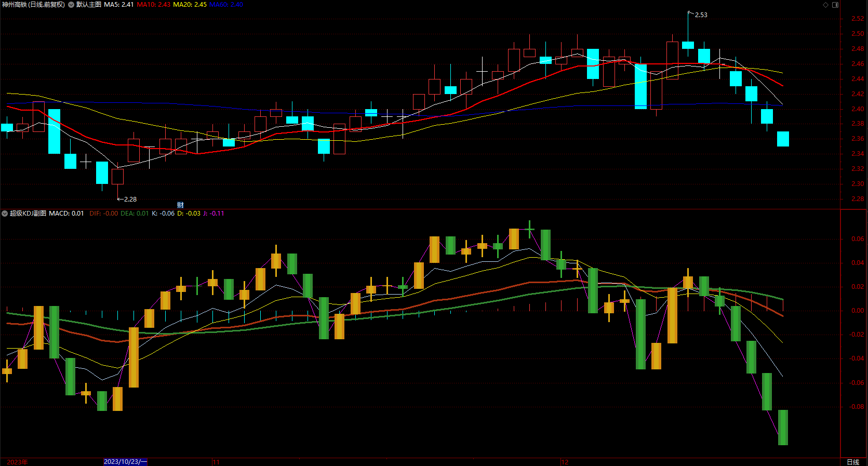Click the 日线 period button
Screen dimensions: 868x466
853,462
